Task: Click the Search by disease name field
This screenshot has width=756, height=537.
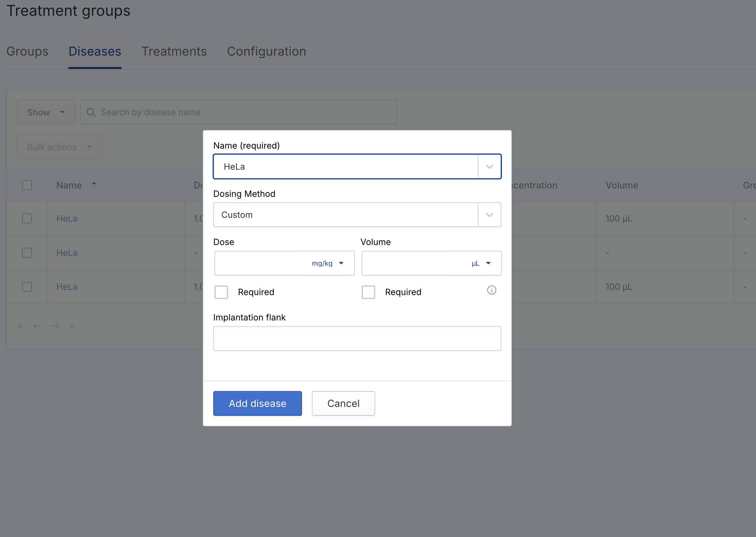Action: tap(238, 112)
